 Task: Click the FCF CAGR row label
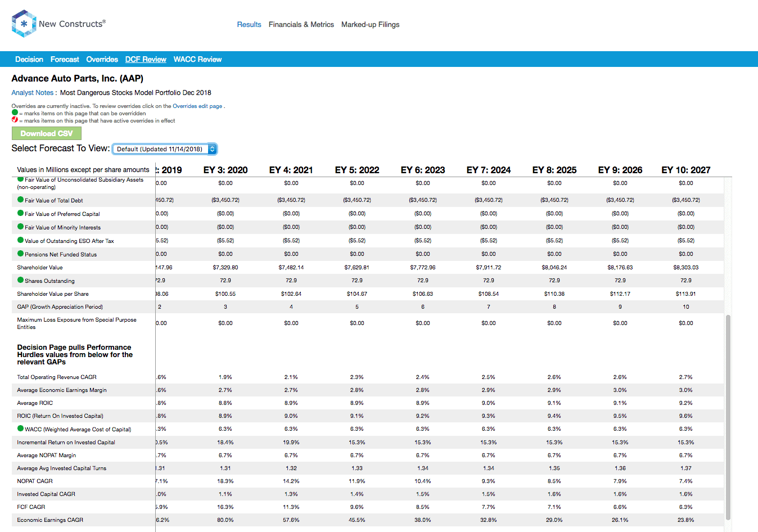tap(31, 507)
